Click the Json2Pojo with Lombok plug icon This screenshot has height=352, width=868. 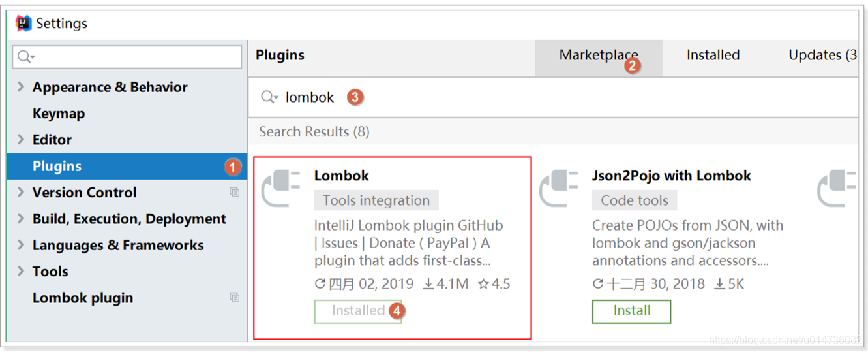pyautogui.click(x=559, y=189)
